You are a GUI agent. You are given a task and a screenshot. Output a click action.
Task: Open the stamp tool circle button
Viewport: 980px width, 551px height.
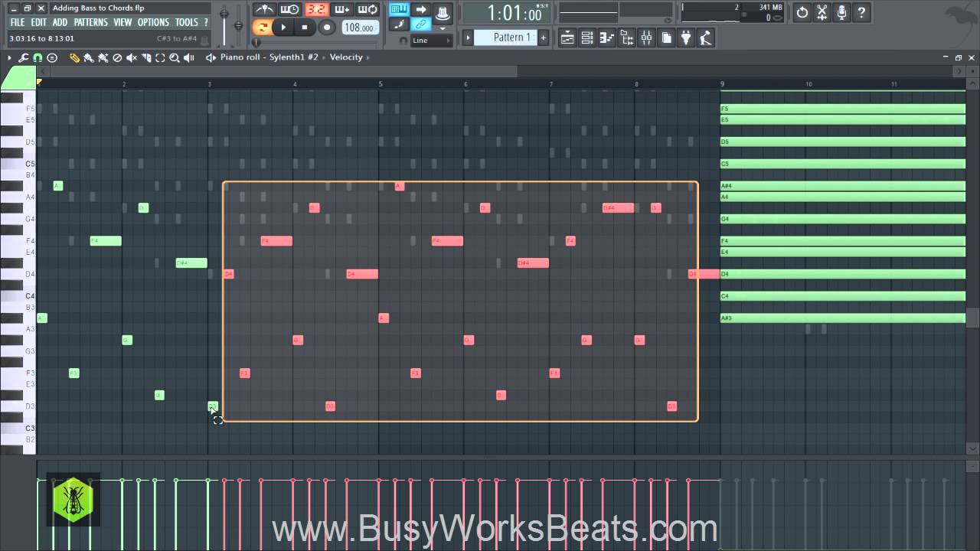[x=52, y=57]
